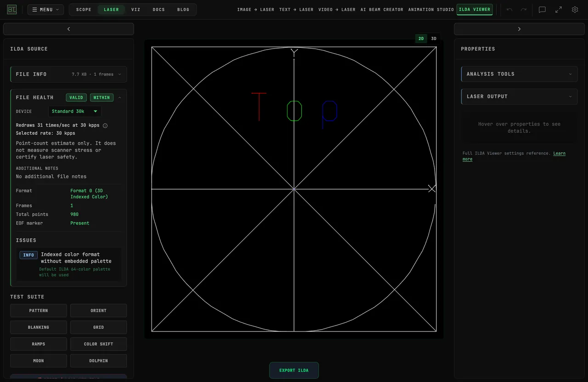Open the BLOG tab

pos(183,10)
